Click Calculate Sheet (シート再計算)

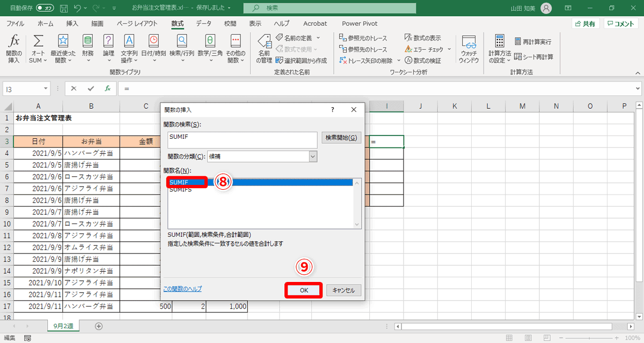(x=534, y=56)
